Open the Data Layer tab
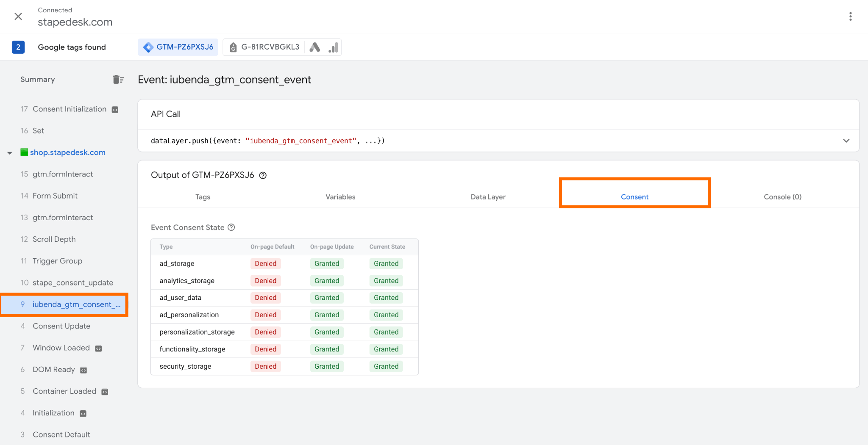Image resolution: width=868 pixels, height=445 pixels. coord(488,197)
